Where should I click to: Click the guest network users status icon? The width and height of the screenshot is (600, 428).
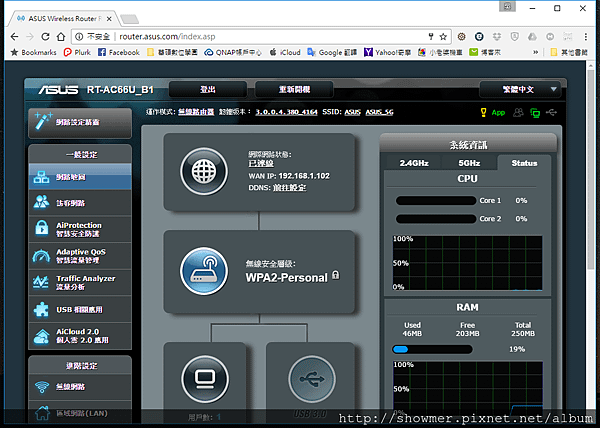pyautogui.click(x=518, y=112)
